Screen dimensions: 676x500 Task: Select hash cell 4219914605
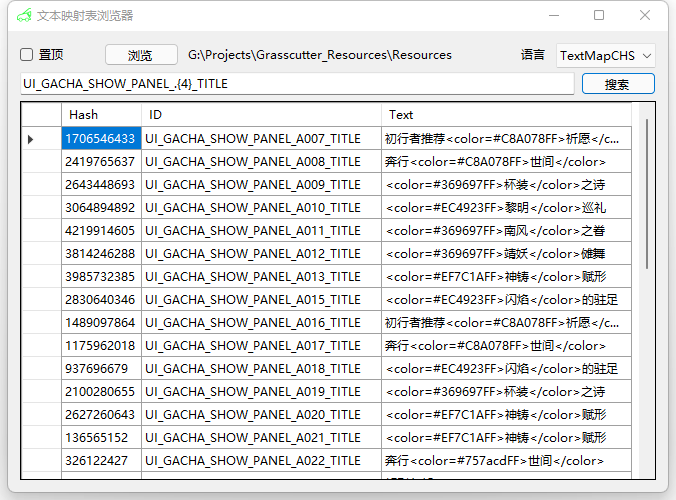[x=101, y=230]
